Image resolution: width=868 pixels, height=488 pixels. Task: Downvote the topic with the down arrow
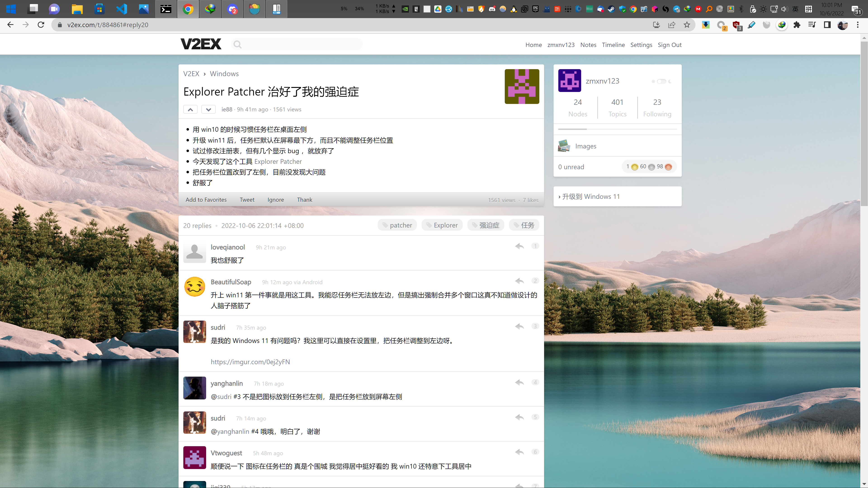[208, 109]
